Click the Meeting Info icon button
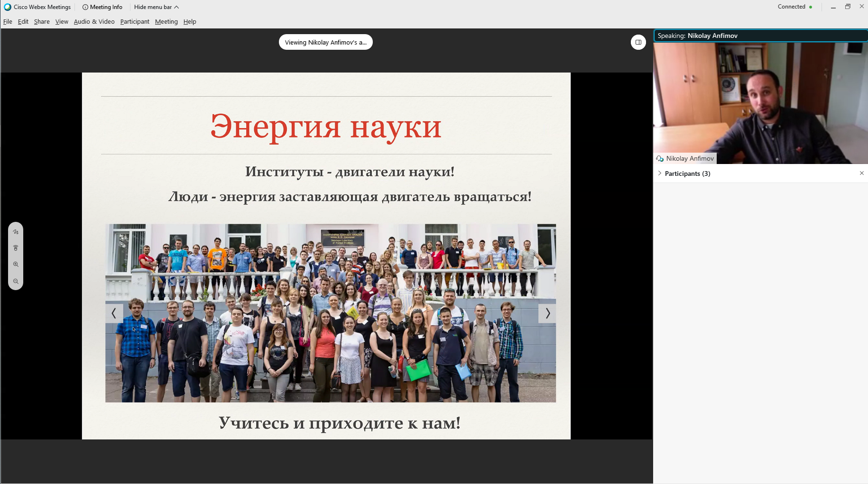Viewport: 868px width, 484px height. 85,7
